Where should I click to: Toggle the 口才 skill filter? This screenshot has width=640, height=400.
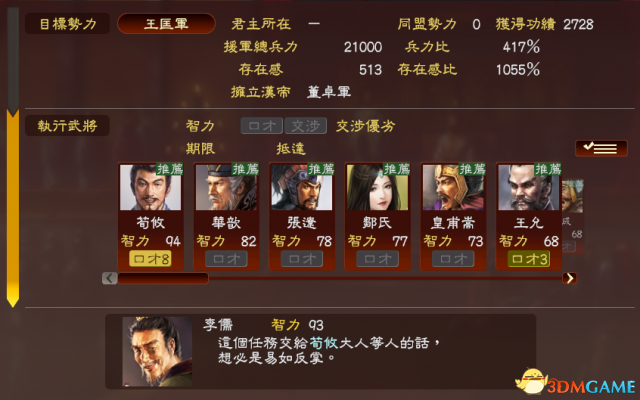(262, 126)
